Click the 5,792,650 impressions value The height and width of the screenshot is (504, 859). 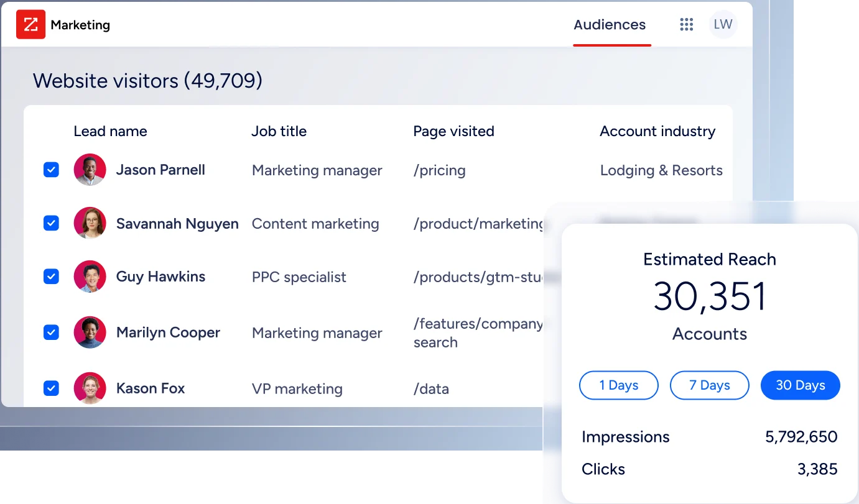[801, 437]
